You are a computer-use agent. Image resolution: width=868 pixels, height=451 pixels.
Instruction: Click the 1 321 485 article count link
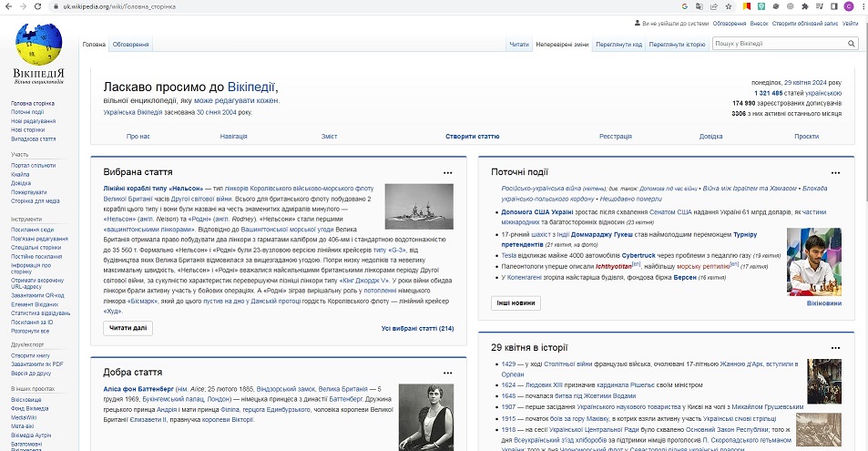click(x=769, y=93)
